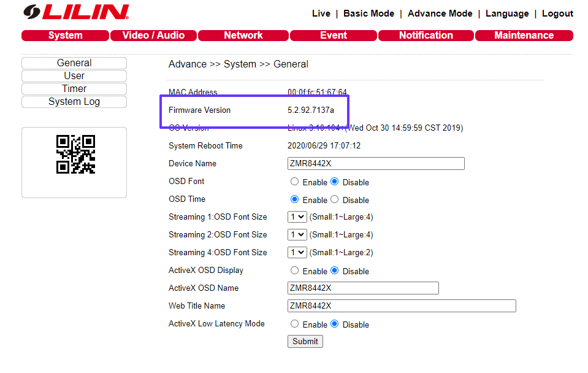Enable ActiveX OSD Display radio button
588x373 pixels.
point(295,271)
